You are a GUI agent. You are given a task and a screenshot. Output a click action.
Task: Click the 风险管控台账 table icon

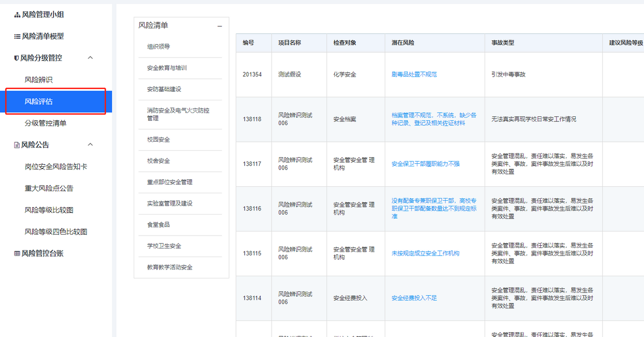coord(17,253)
